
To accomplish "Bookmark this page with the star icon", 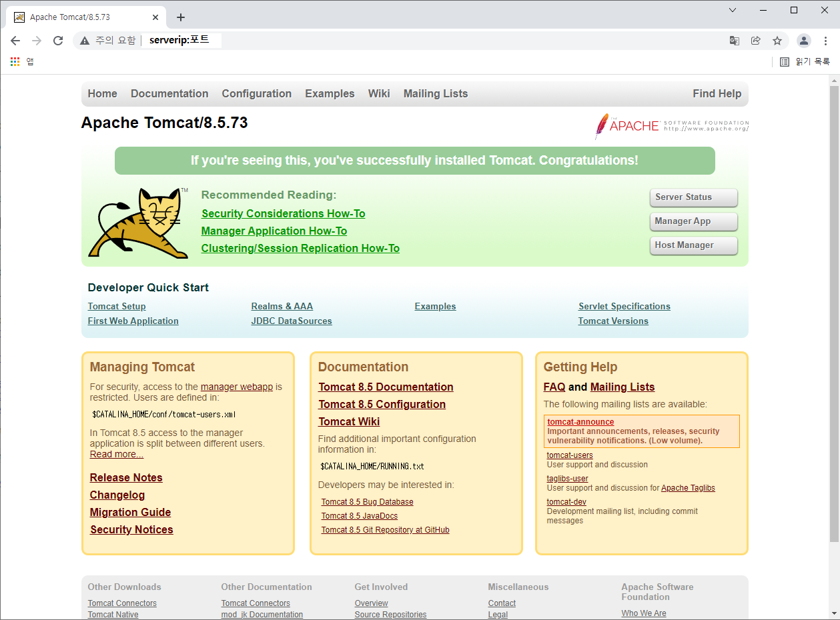I will [x=777, y=41].
